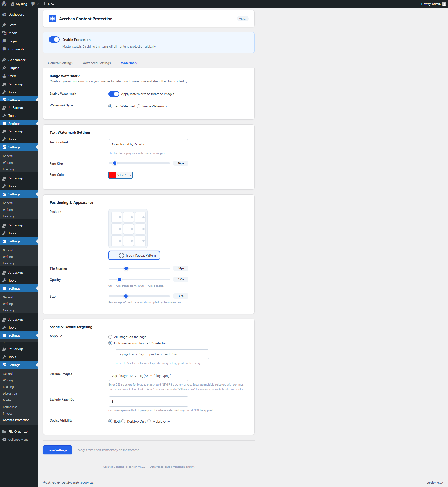Switch to the General Settings tab

(60, 63)
